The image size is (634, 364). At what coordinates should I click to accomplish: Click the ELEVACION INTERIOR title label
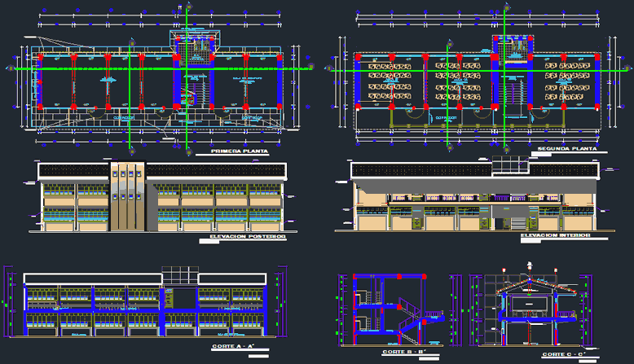click(555, 235)
